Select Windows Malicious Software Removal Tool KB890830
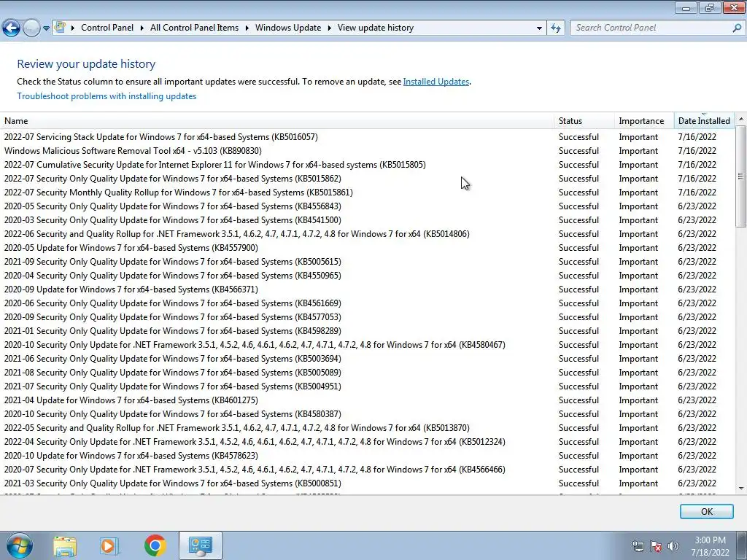The height and width of the screenshot is (560, 747). coord(367,151)
